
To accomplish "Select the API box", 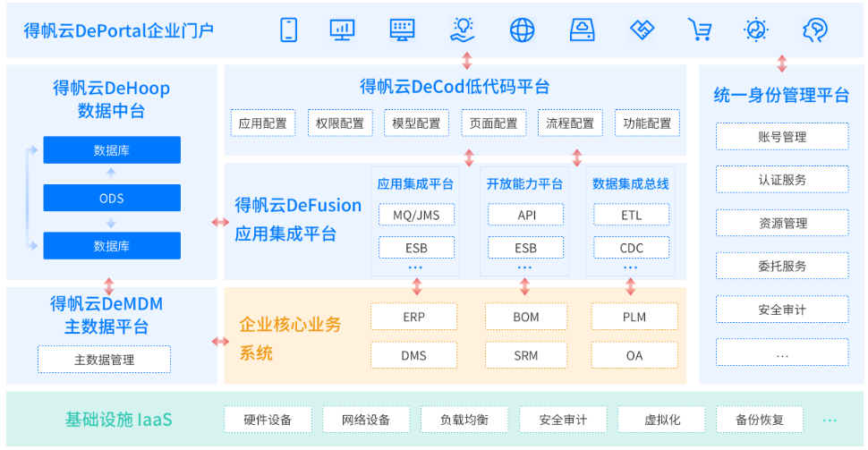I will (526, 215).
